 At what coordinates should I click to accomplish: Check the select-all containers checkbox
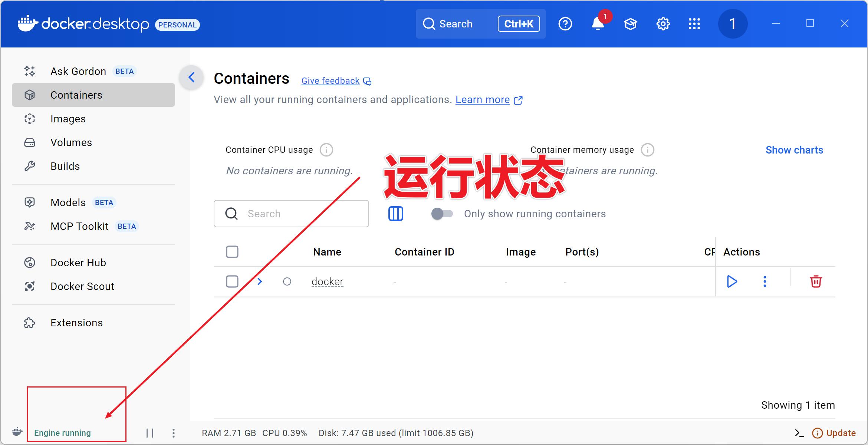click(232, 251)
